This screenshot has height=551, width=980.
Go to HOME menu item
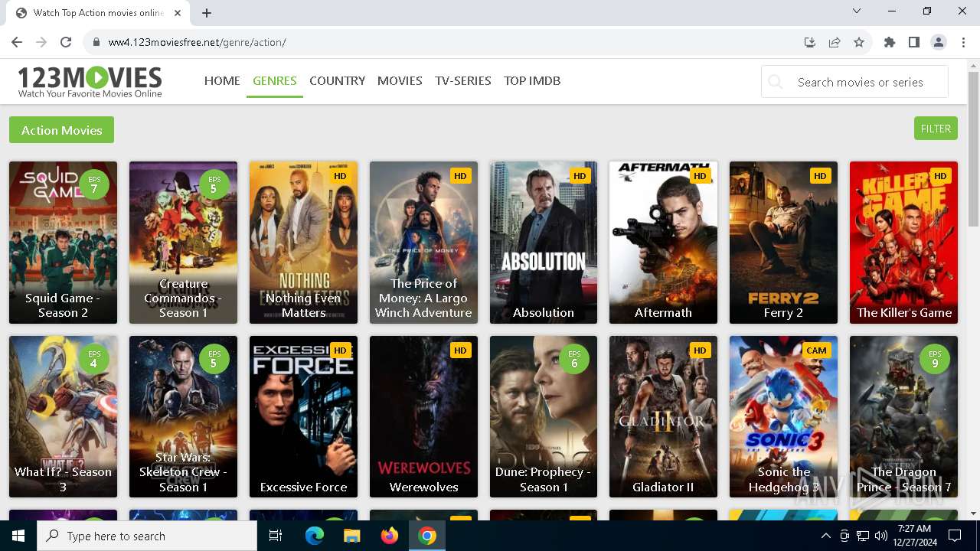click(222, 80)
